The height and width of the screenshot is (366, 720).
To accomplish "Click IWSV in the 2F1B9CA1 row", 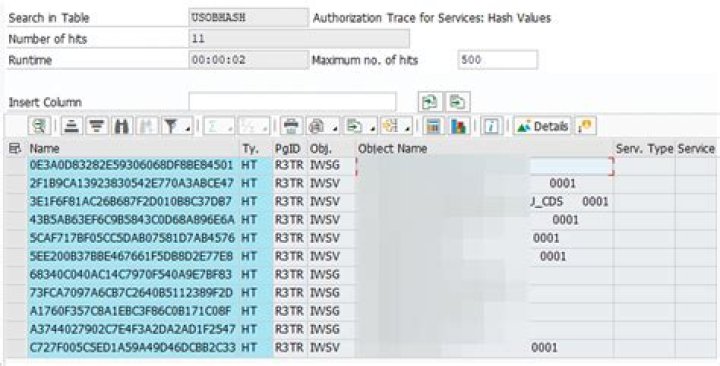I will click(325, 184).
